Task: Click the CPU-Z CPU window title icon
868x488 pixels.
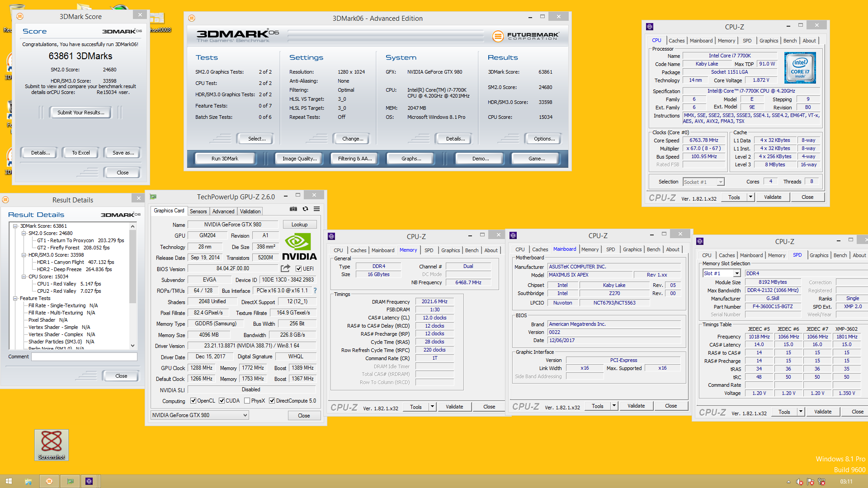Action: click(x=650, y=27)
